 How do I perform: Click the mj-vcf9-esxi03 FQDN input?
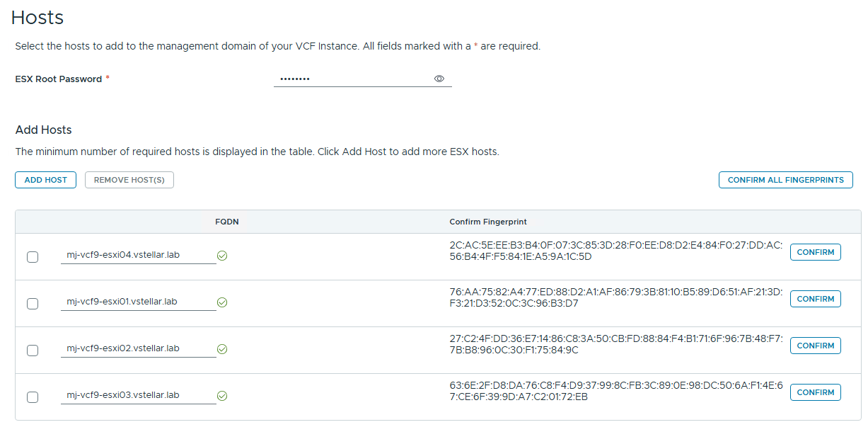(138, 395)
